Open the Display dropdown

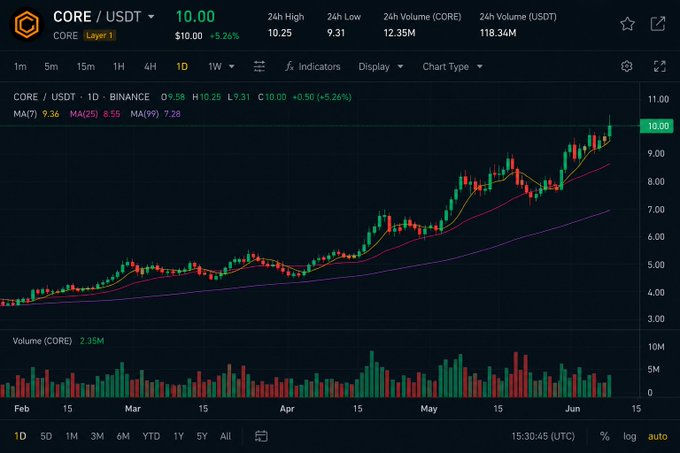pyautogui.click(x=381, y=66)
